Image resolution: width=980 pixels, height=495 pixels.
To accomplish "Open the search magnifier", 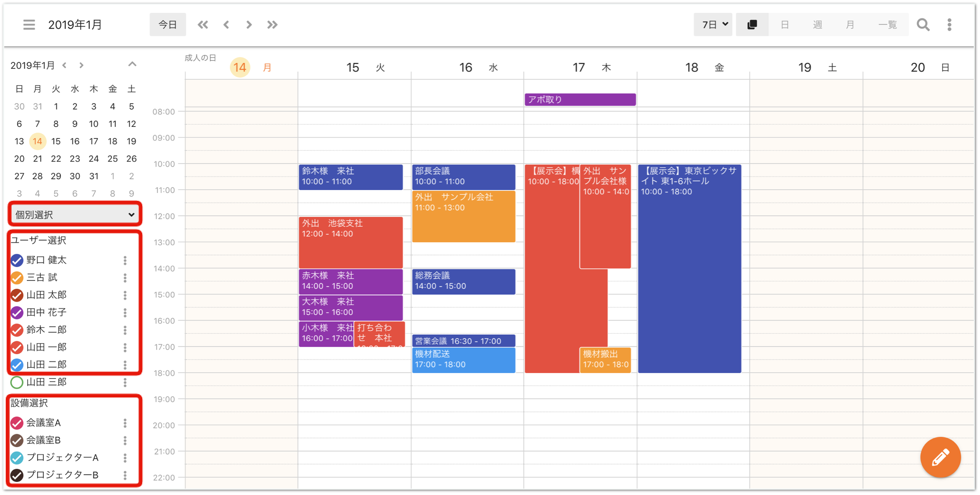I will click(923, 25).
